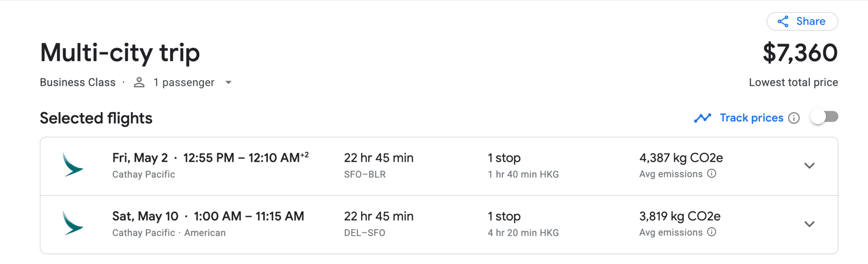
Task: Click the passenger person icon
Action: point(139,82)
